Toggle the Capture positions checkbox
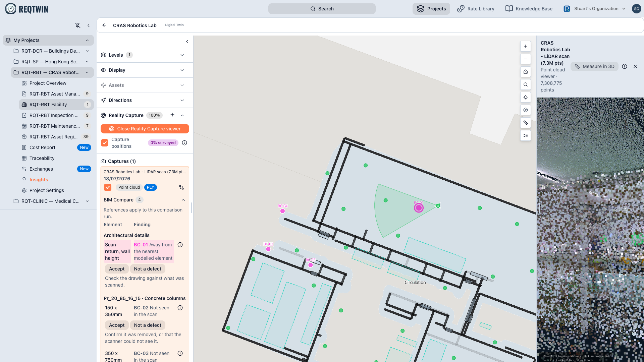644x362 pixels. pyautogui.click(x=105, y=143)
